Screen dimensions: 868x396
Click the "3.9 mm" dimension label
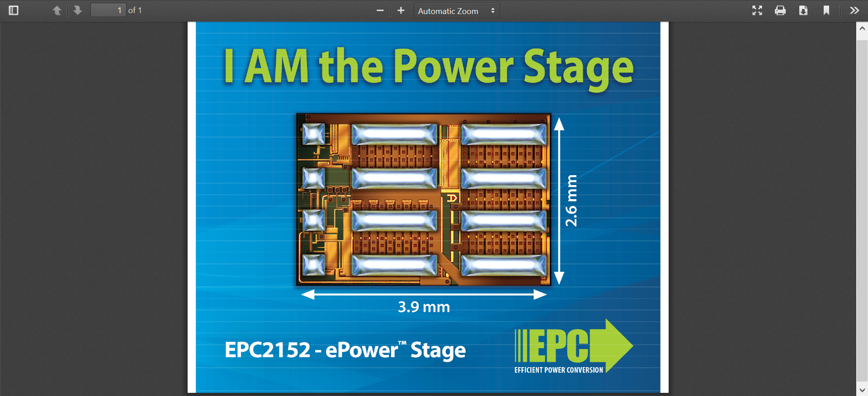click(x=424, y=307)
